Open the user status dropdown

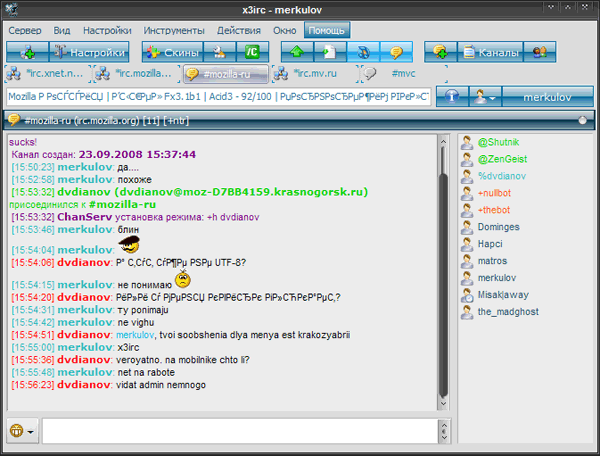click(x=485, y=96)
